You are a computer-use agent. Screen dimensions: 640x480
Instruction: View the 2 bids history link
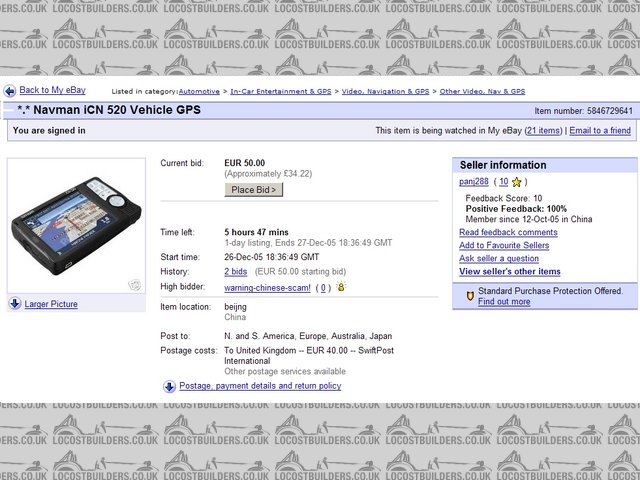pyautogui.click(x=236, y=272)
